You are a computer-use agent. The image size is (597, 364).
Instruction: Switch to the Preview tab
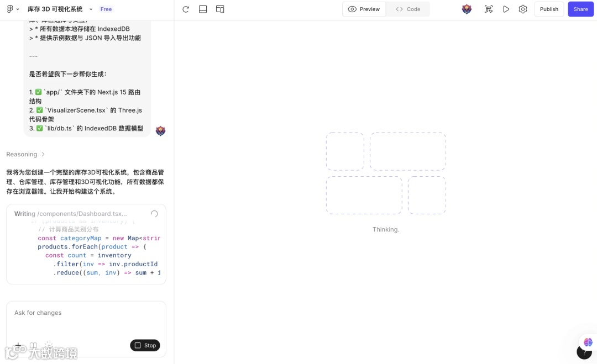point(364,9)
